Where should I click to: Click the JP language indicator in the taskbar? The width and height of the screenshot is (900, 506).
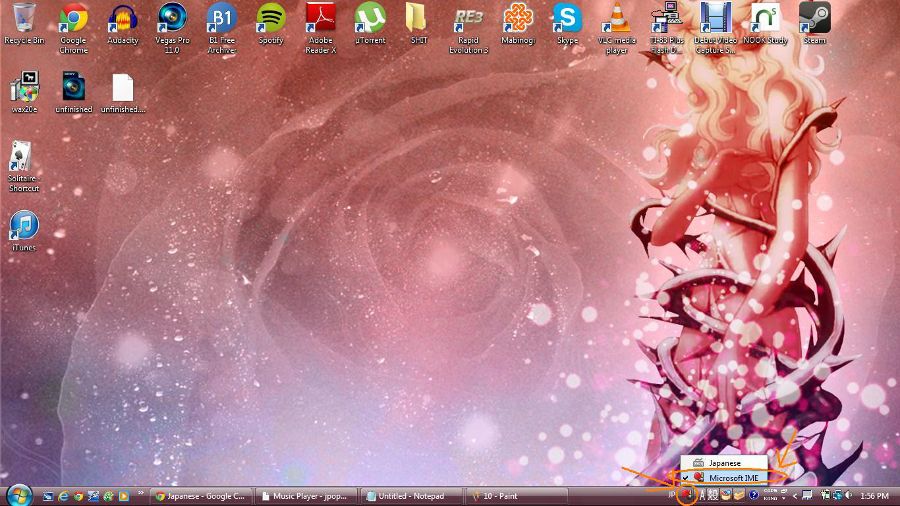click(x=672, y=495)
